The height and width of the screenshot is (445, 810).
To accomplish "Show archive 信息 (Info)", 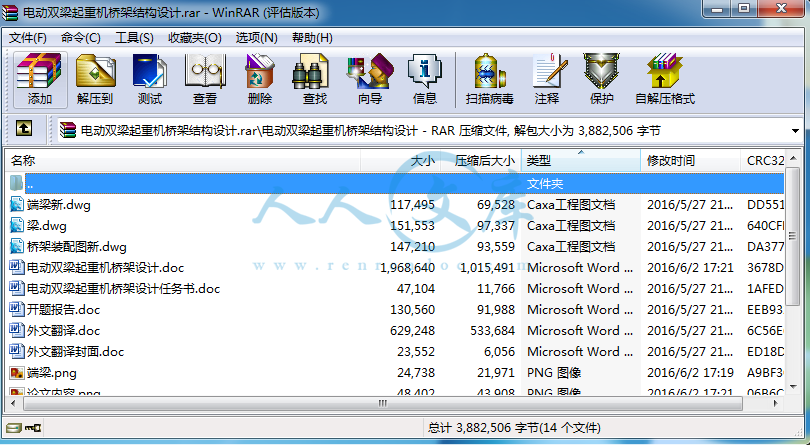I will (x=425, y=80).
